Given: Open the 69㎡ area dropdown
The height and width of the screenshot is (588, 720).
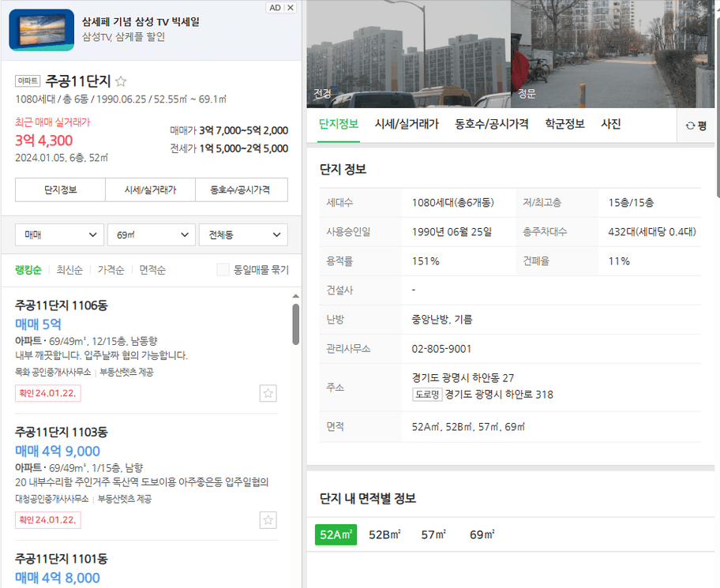Looking at the screenshot, I should [152, 235].
